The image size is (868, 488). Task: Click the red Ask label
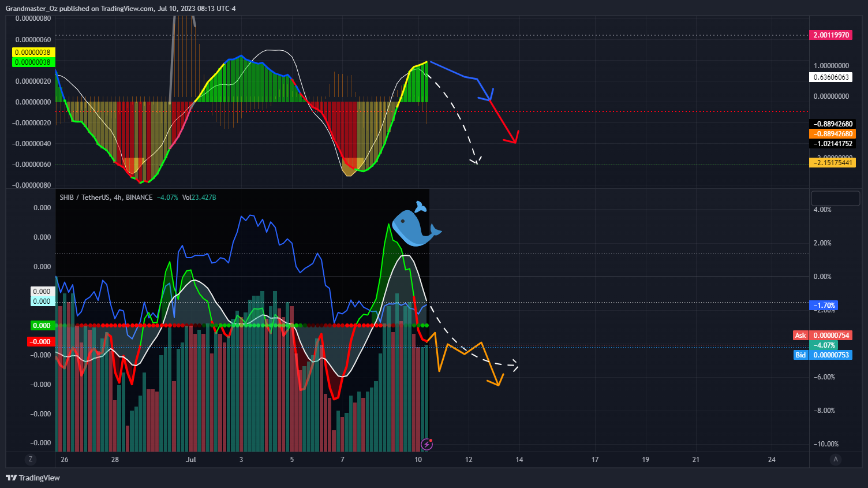(x=800, y=336)
